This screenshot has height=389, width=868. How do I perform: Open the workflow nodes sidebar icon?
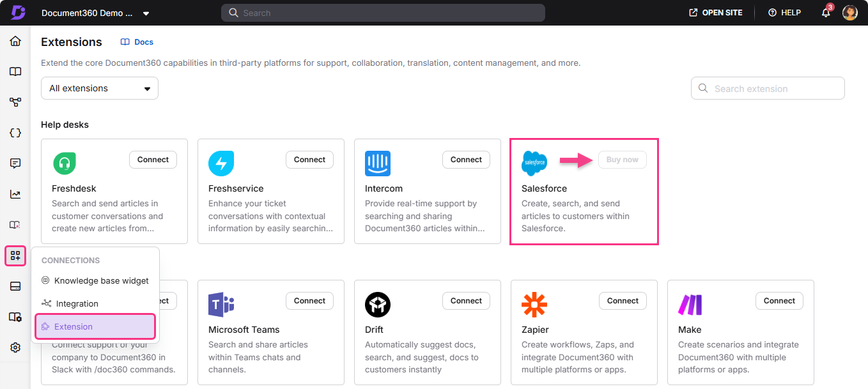click(15, 102)
